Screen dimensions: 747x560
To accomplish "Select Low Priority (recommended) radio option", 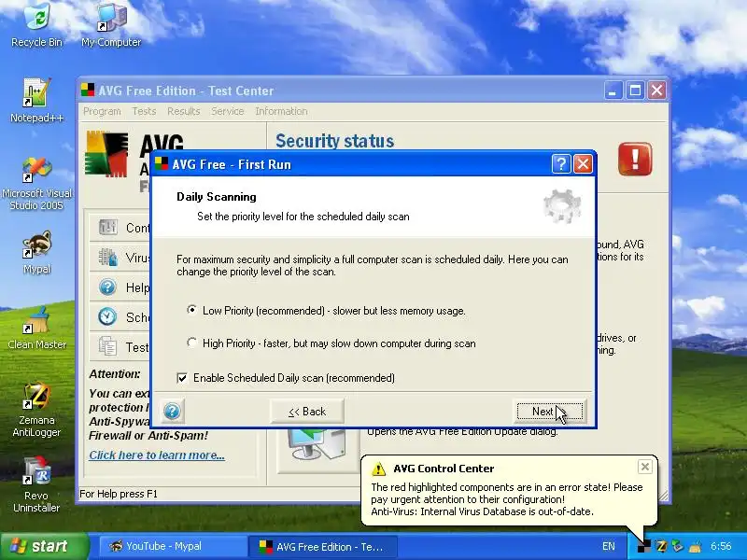I will pos(192,310).
